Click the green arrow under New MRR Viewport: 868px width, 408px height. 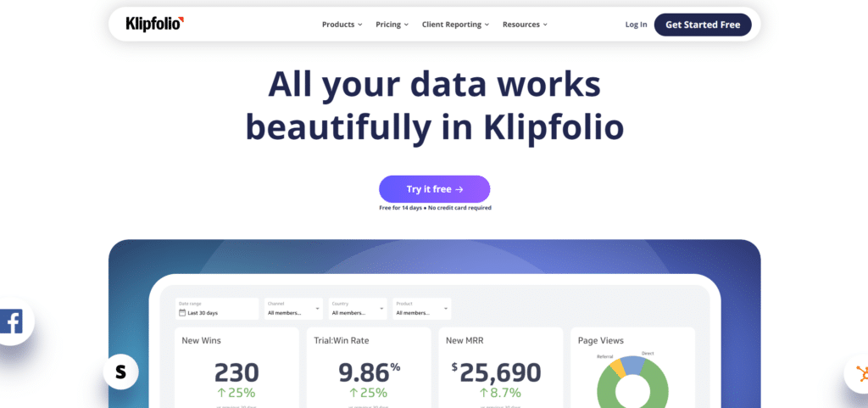click(x=484, y=393)
